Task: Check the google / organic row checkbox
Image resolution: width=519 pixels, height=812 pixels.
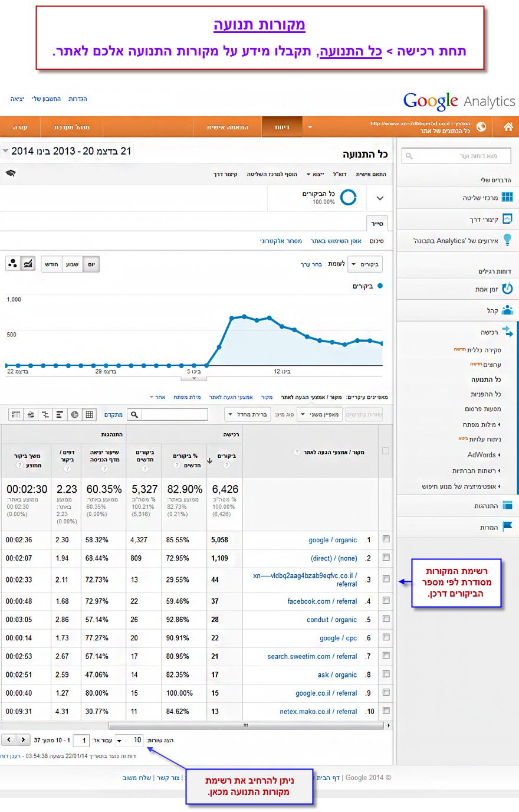Action: point(386,539)
